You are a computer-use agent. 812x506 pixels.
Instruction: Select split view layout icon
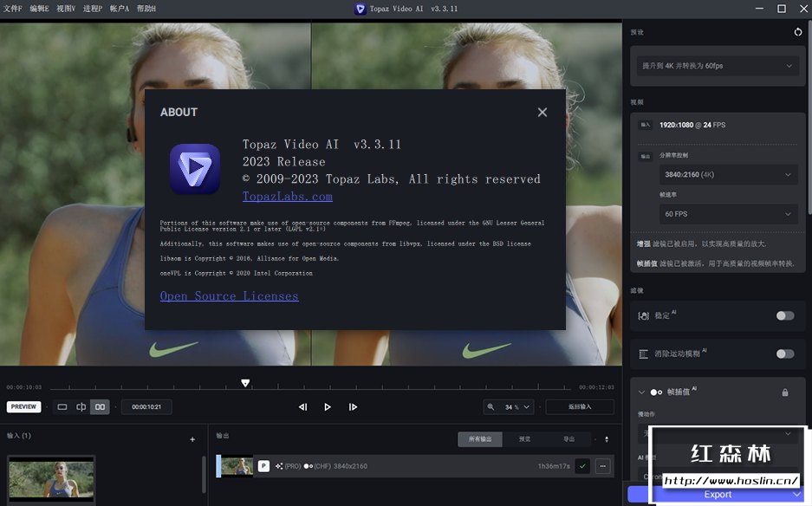tap(81, 407)
